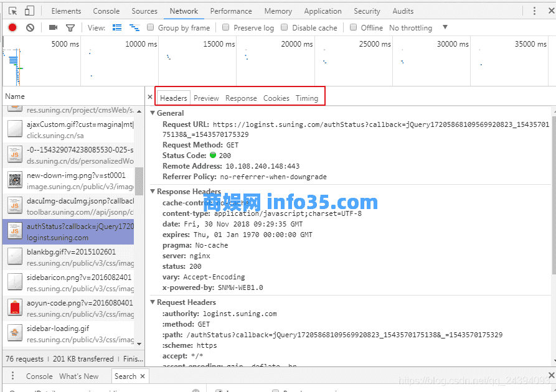Close the request details pane
The image size is (556, 392).
[150, 97]
